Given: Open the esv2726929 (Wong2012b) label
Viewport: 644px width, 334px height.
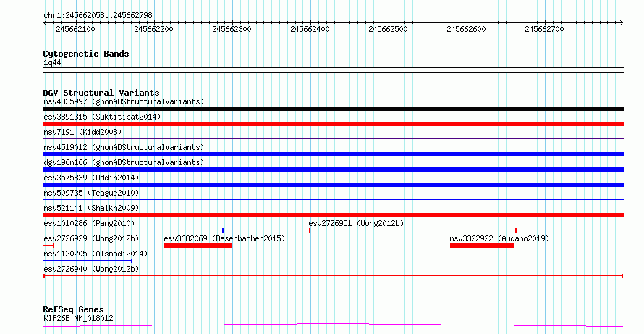Looking at the screenshot, I should coord(91,238).
